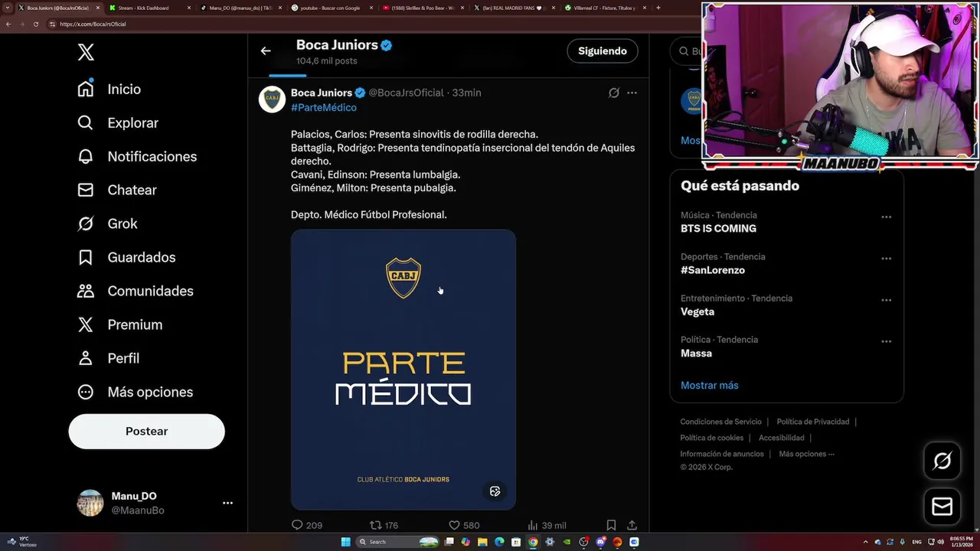Open Guardados bookmarks from the sidebar
This screenshot has width=980, height=551.
[126, 257]
